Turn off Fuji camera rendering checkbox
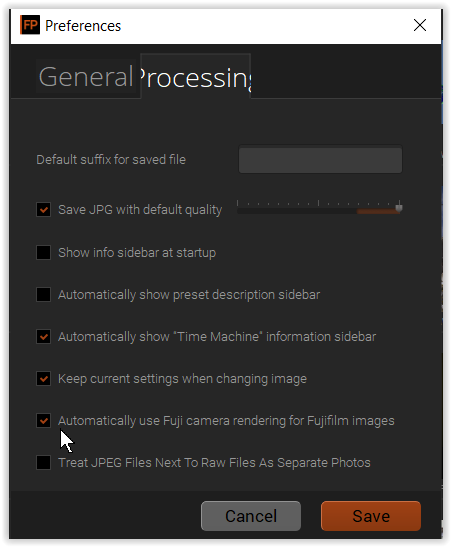451x547 pixels. (44, 421)
